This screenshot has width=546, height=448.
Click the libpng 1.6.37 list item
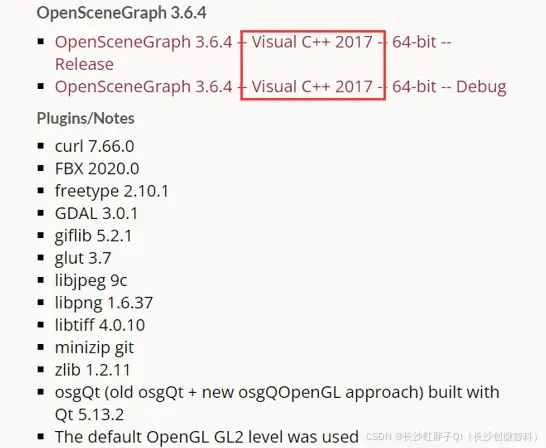point(104,303)
